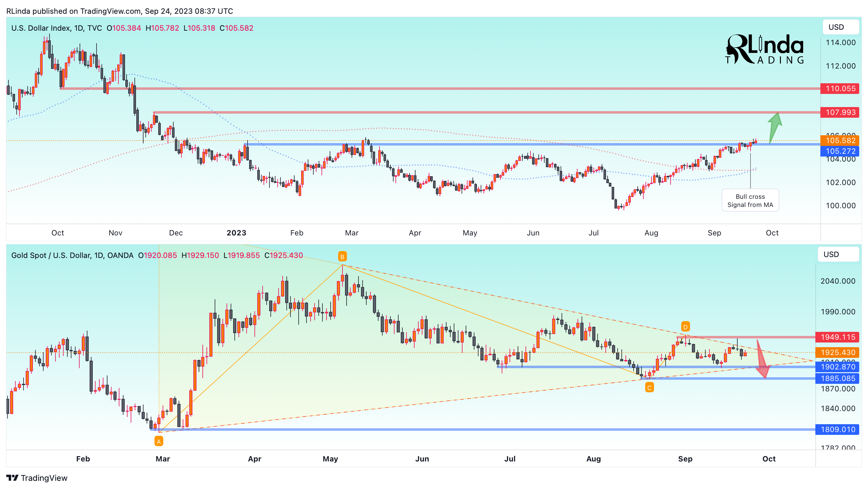Click the blue 1902.870 price label
This screenshot has width=868, height=489.
click(837, 367)
